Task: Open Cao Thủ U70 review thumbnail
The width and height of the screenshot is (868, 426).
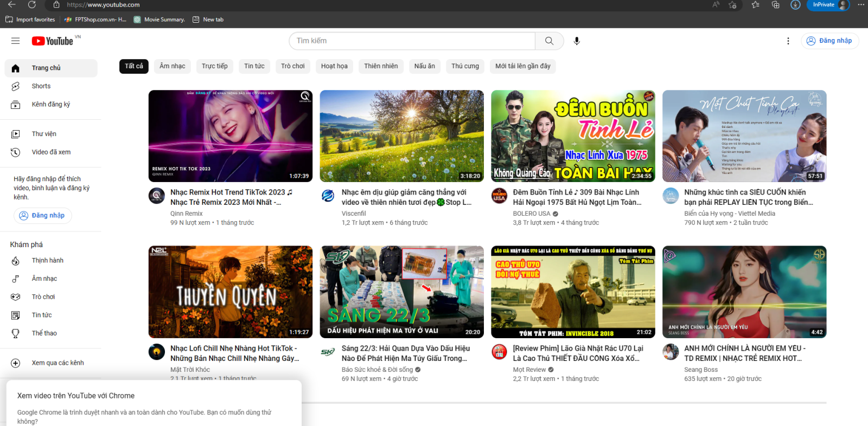Action: [x=573, y=292]
